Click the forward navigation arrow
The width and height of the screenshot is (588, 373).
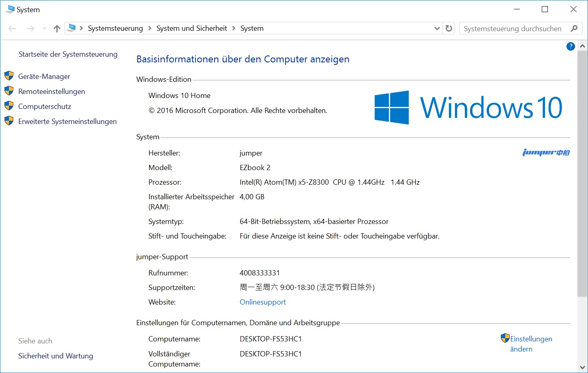click(x=30, y=28)
